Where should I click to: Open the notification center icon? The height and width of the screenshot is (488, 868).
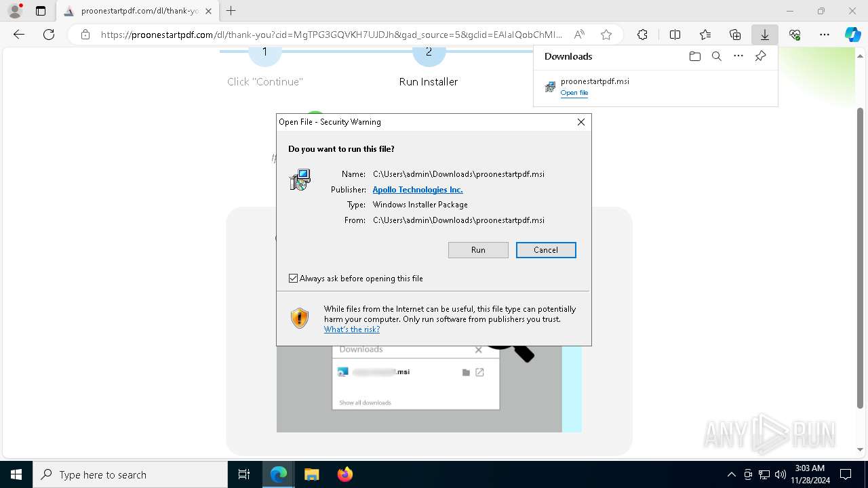point(846,474)
